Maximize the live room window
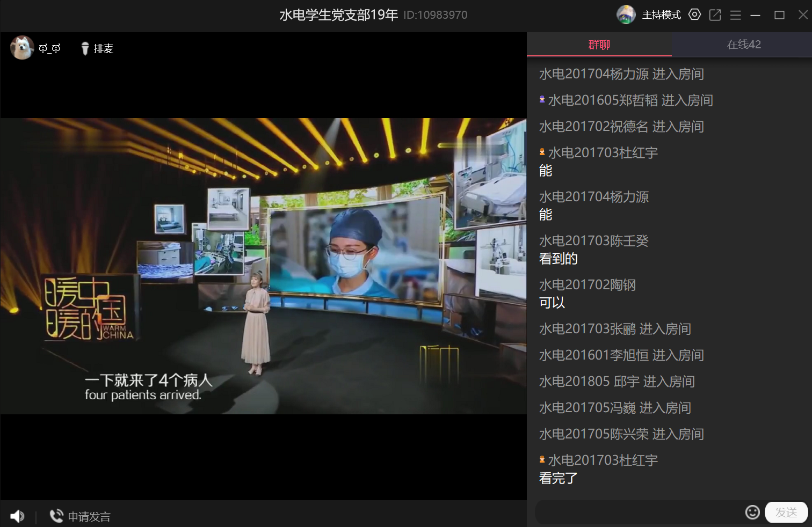Image resolution: width=812 pixels, height=527 pixels. pos(779,15)
